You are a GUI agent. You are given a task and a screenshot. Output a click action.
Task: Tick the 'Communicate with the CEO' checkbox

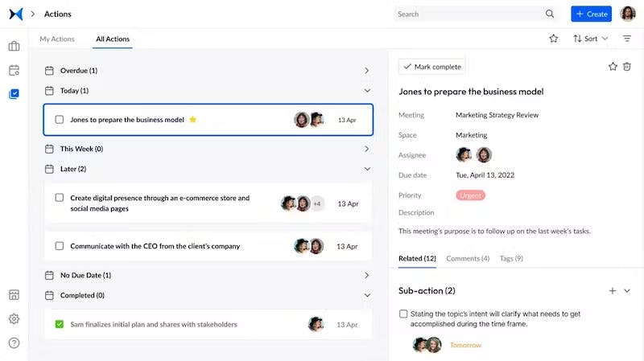coord(59,246)
